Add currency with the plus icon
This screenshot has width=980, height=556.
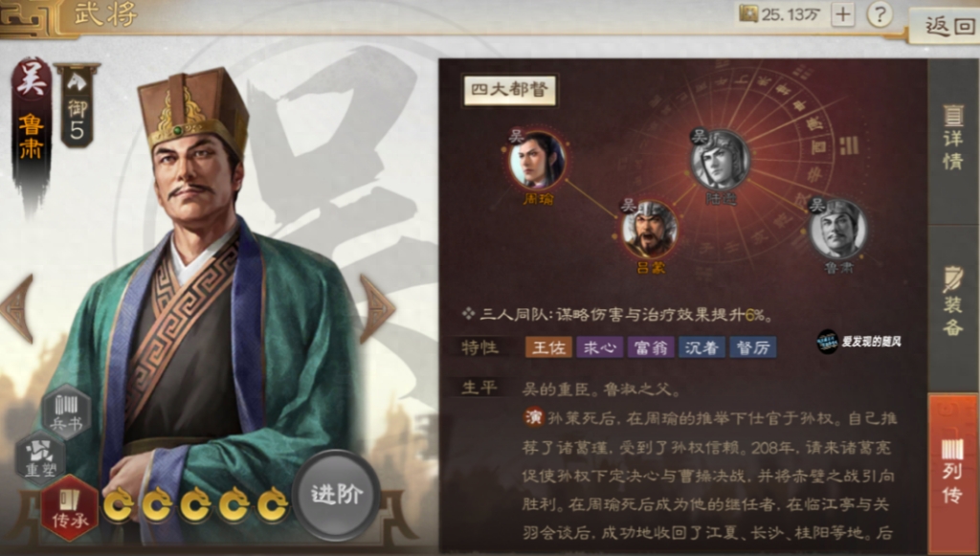click(x=843, y=14)
